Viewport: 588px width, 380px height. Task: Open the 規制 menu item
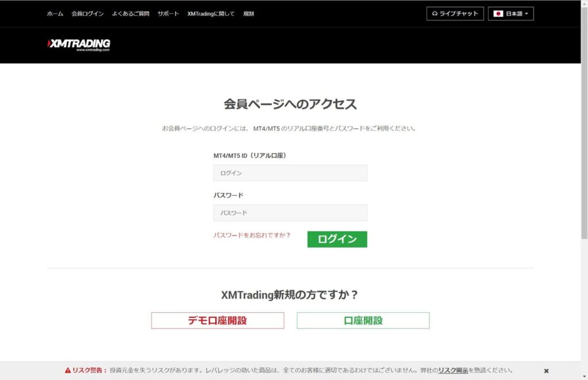pos(248,14)
